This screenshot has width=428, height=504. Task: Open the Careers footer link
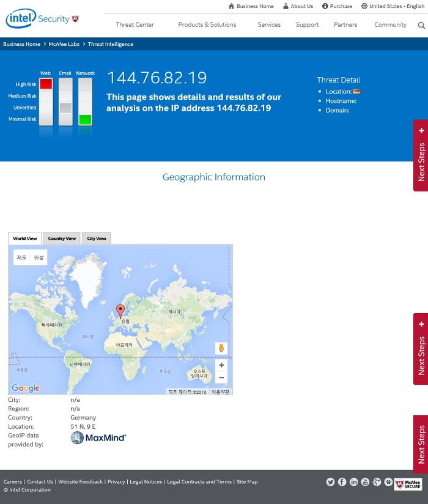[12, 481]
